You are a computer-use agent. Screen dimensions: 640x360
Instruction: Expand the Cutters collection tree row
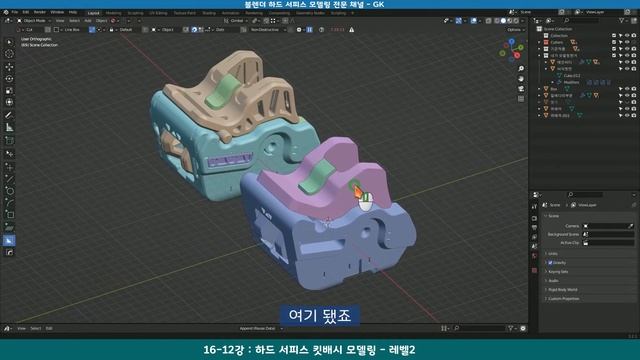[540, 42]
